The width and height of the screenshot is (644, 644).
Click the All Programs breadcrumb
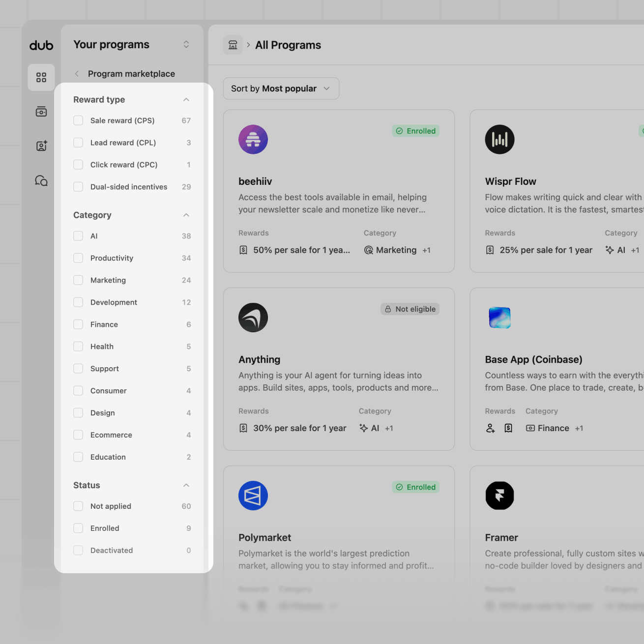click(288, 45)
